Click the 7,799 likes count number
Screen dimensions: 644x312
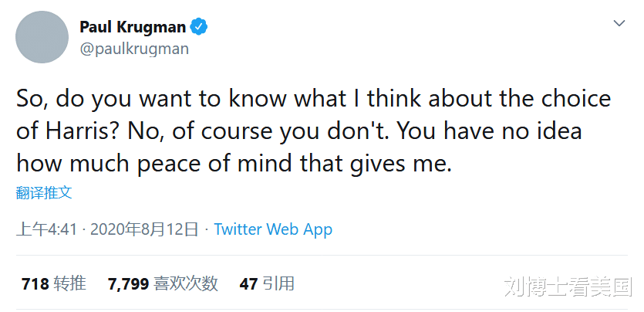click(128, 284)
